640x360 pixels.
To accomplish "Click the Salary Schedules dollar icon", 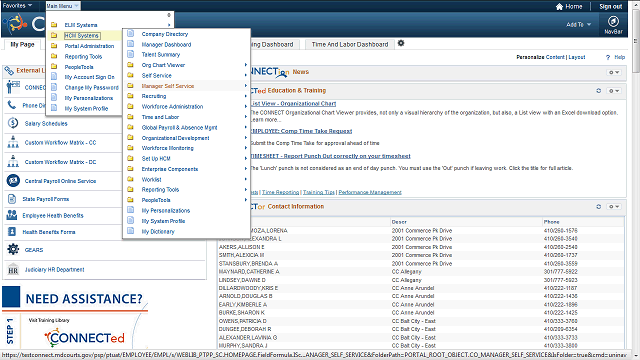I will (x=13, y=123).
